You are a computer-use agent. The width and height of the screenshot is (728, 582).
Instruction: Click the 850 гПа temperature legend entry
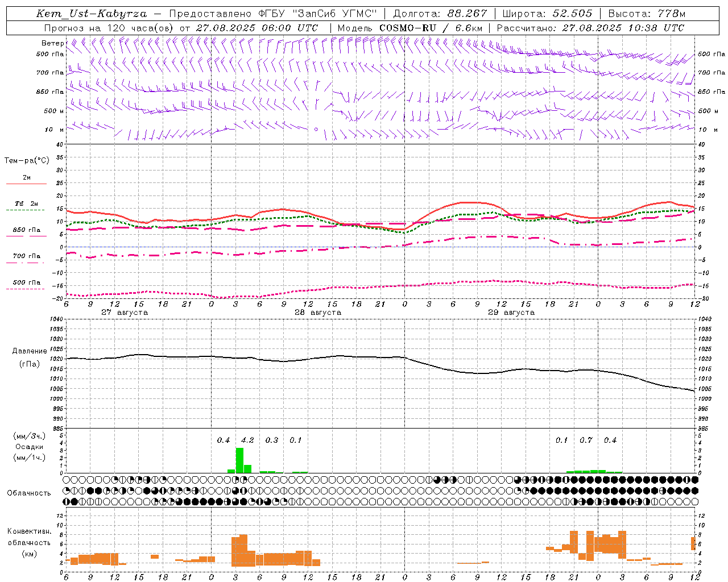(x=26, y=230)
